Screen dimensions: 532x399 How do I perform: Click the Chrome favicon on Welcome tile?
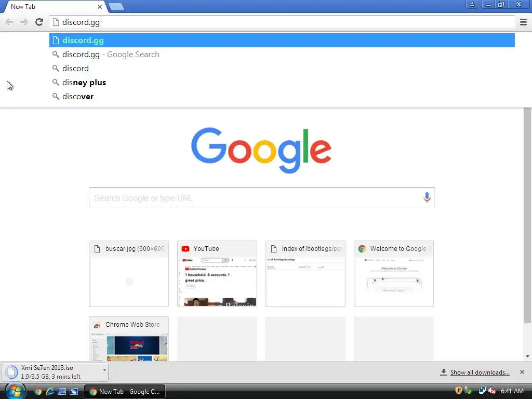point(362,249)
